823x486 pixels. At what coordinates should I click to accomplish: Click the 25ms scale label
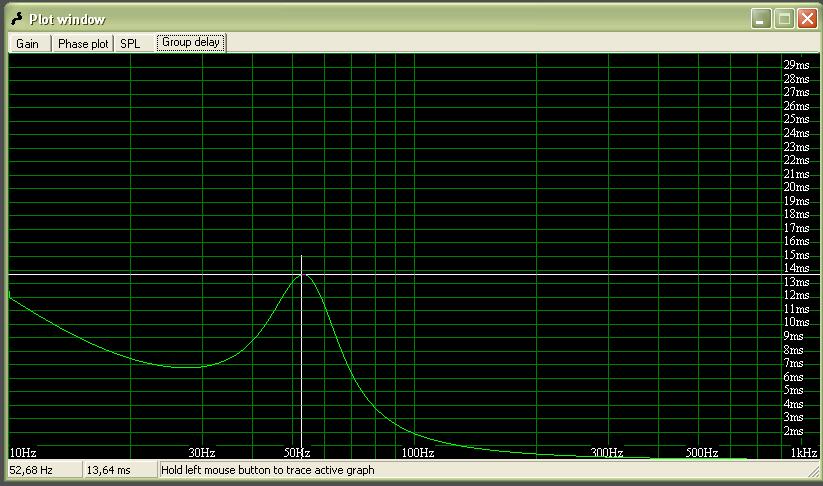(796, 119)
